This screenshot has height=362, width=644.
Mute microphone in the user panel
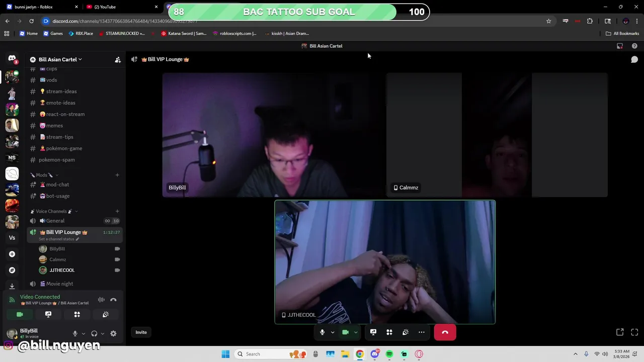(x=75, y=333)
